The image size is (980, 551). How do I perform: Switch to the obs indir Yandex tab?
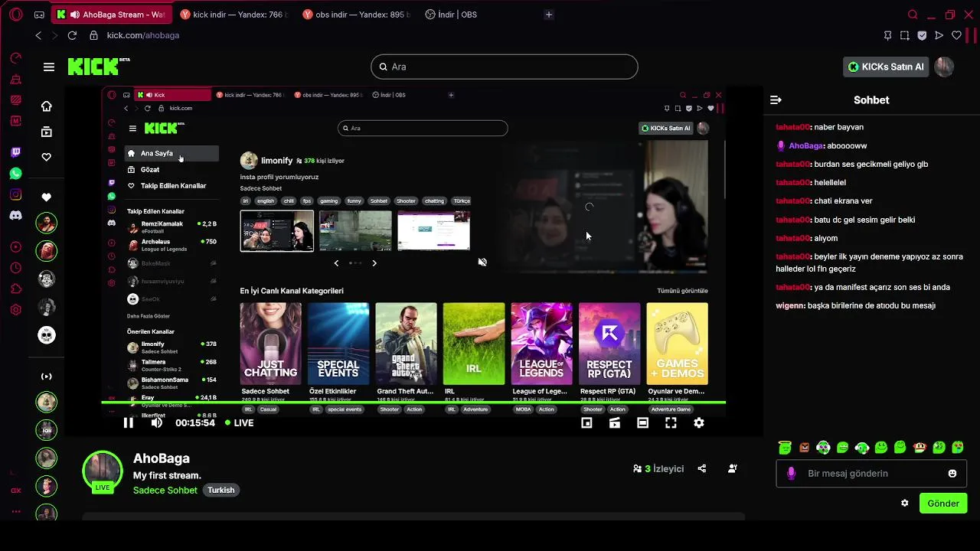point(356,15)
